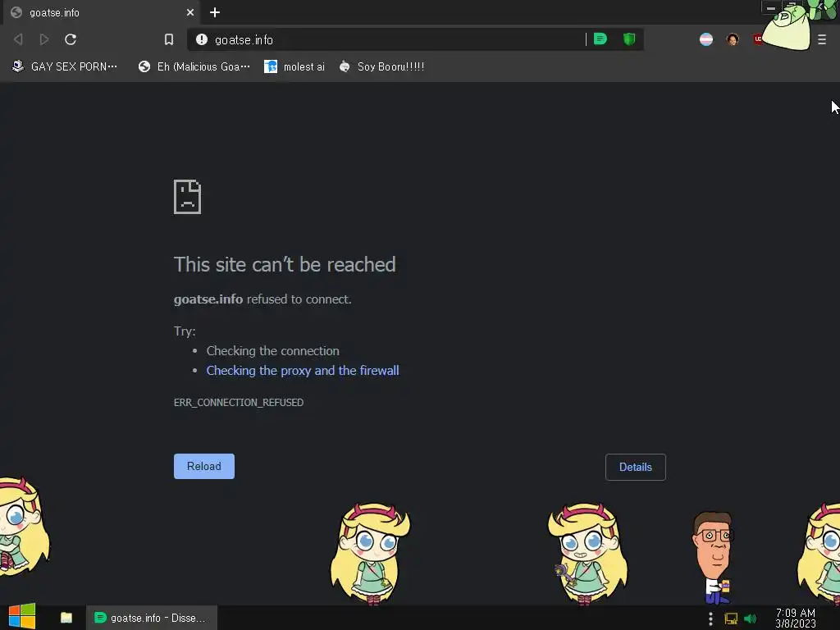This screenshot has height=630, width=840.
Task: Click the browser forward arrow
Action: point(44,39)
